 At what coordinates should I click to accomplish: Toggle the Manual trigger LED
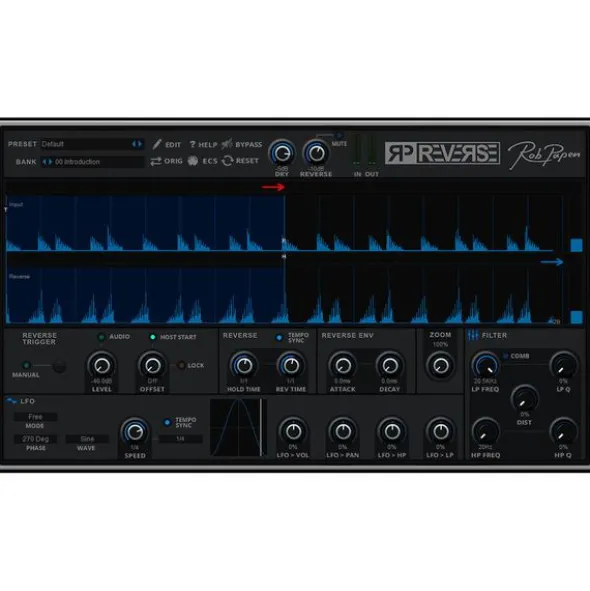pyautogui.click(x=26, y=365)
